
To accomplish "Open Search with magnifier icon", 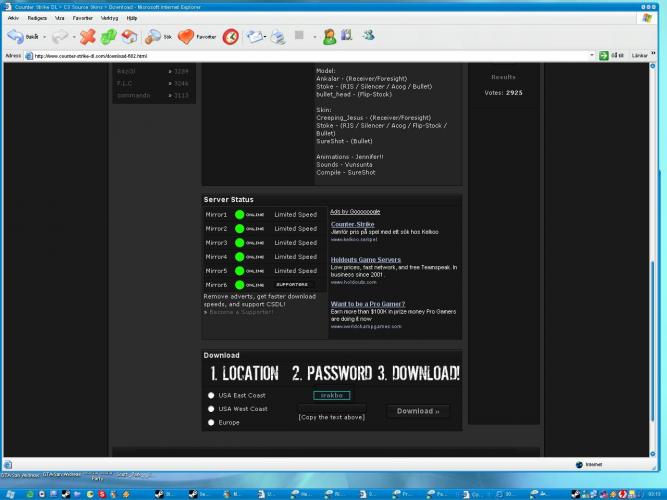I will pyautogui.click(x=153, y=37).
